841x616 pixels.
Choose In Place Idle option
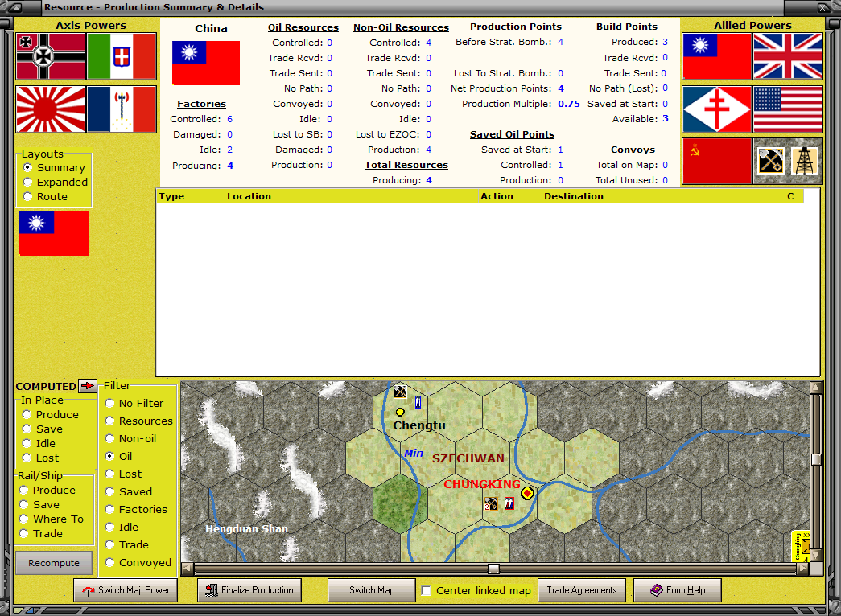click(x=39, y=443)
